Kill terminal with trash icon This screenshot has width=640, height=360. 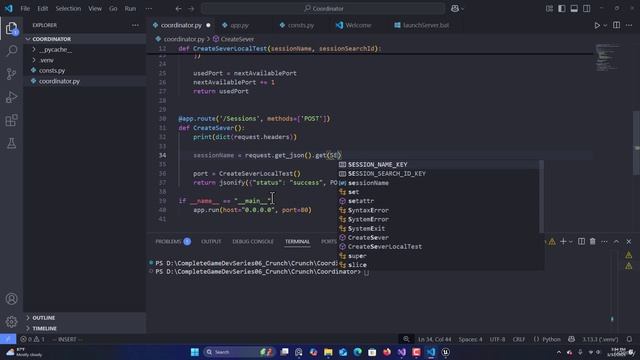pyautogui.click(x=593, y=242)
